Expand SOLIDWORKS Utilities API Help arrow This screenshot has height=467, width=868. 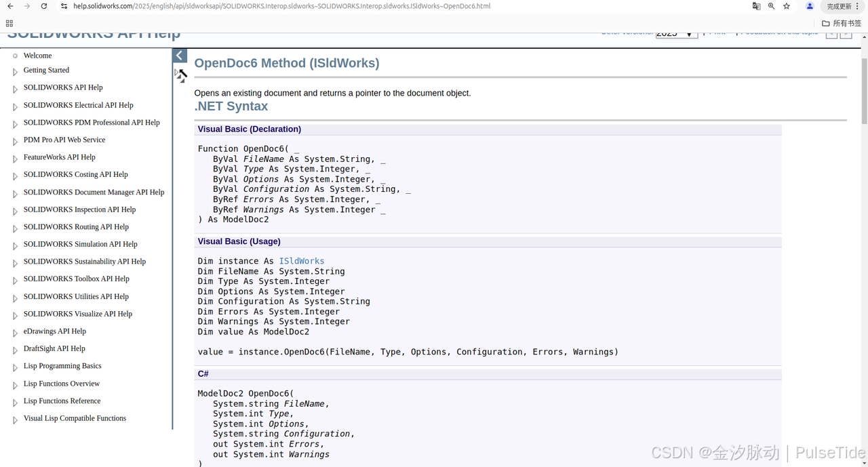(15, 298)
